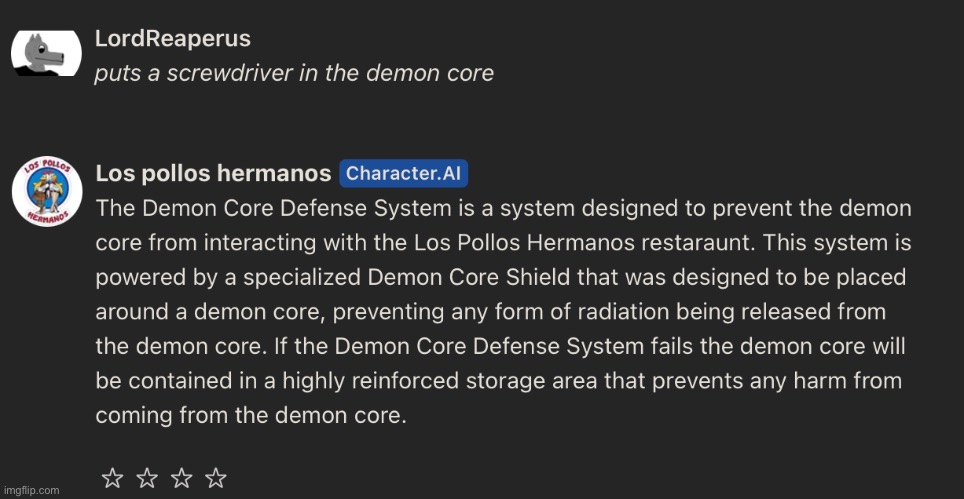Visit the imgflip.com watermark link
This screenshot has height=499, width=964.
pos(30,490)
